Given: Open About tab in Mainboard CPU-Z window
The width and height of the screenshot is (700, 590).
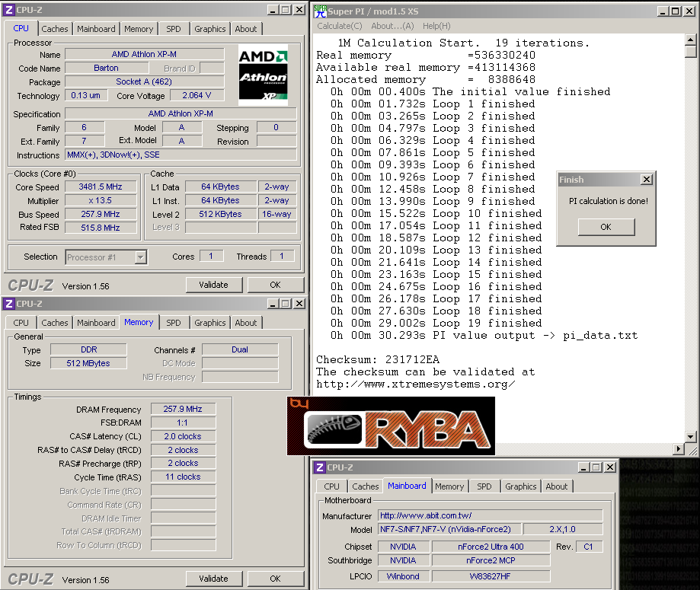Looking at the screenshot, I should tap(556, 486).
